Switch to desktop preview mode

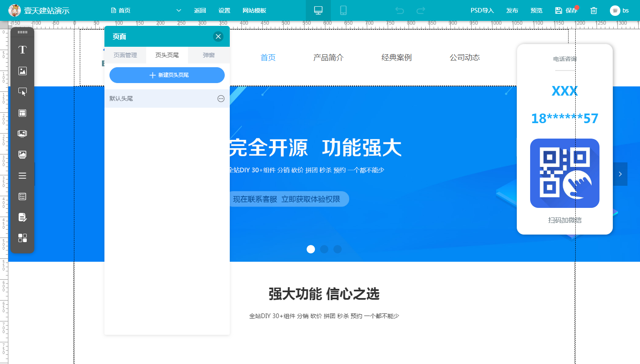click(318, 10)
